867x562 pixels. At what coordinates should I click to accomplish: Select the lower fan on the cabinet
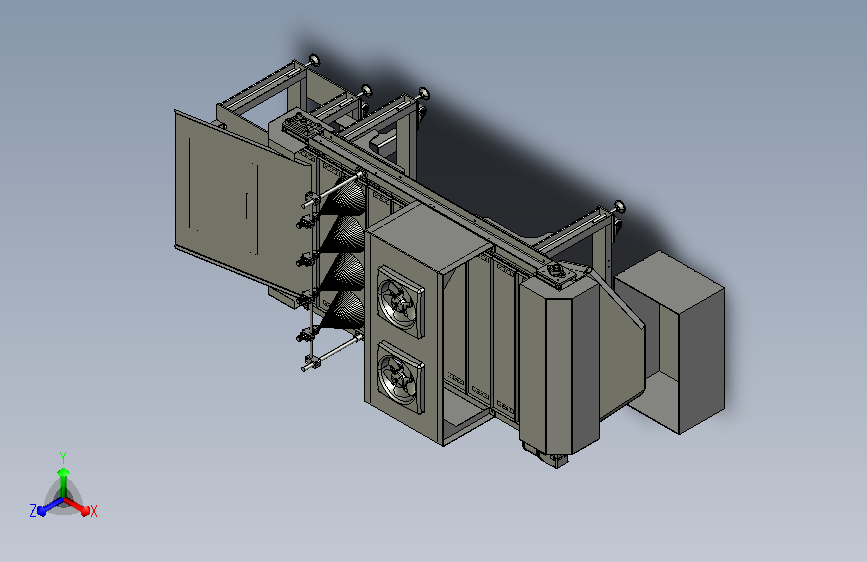coord(401,378)
